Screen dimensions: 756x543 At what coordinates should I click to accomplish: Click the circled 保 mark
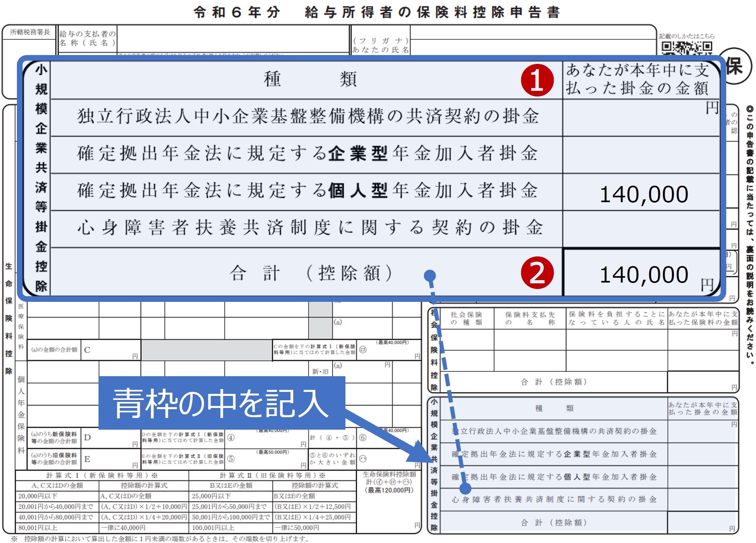pyautogui.click(x=735, y=66)
